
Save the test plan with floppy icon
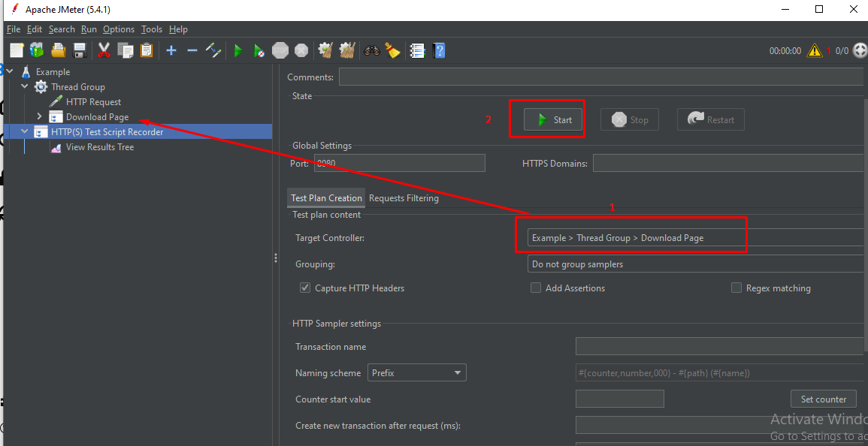[80, 50]
